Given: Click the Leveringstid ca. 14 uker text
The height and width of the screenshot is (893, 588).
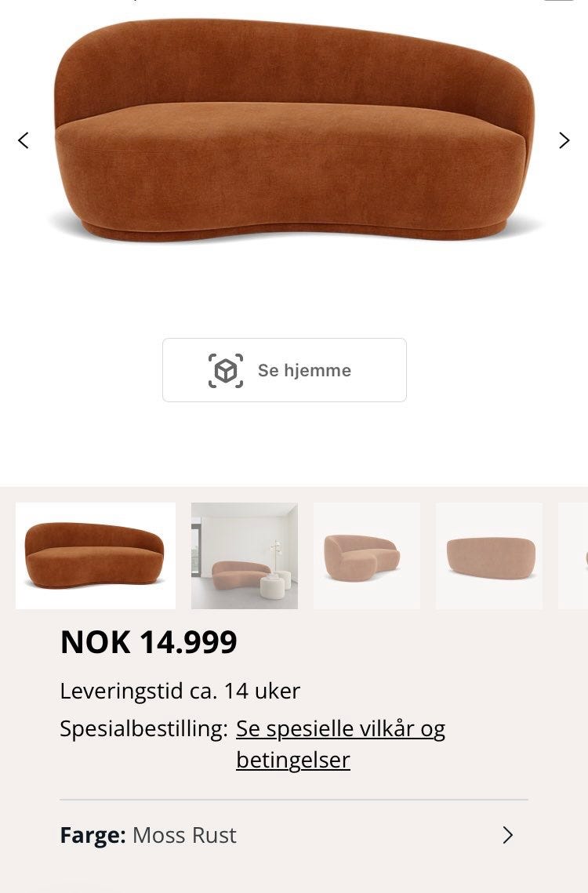Looking at the screenshot, I should pyautogui.click(x=180, y=691).
